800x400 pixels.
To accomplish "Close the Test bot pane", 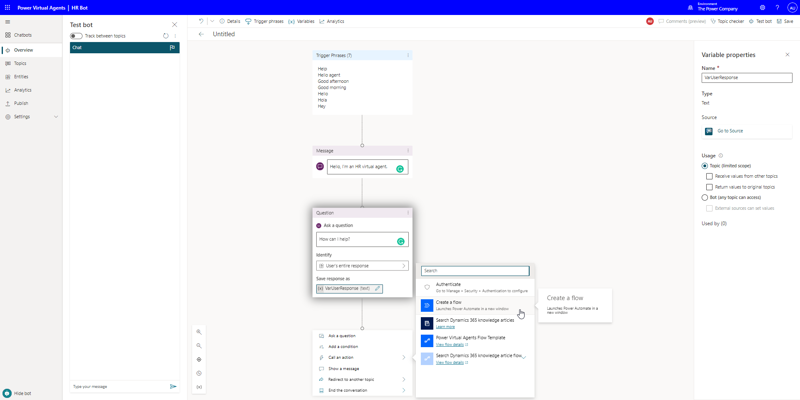I will 174,24.
